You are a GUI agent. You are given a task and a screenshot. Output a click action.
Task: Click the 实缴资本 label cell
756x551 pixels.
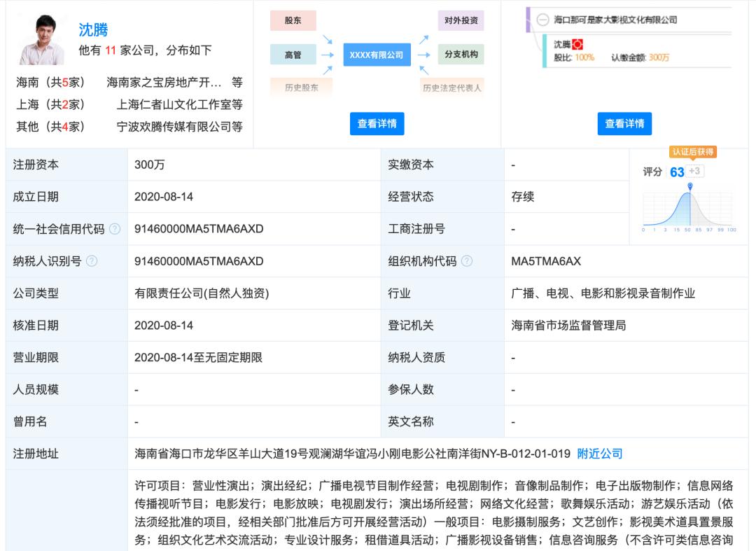442,165
